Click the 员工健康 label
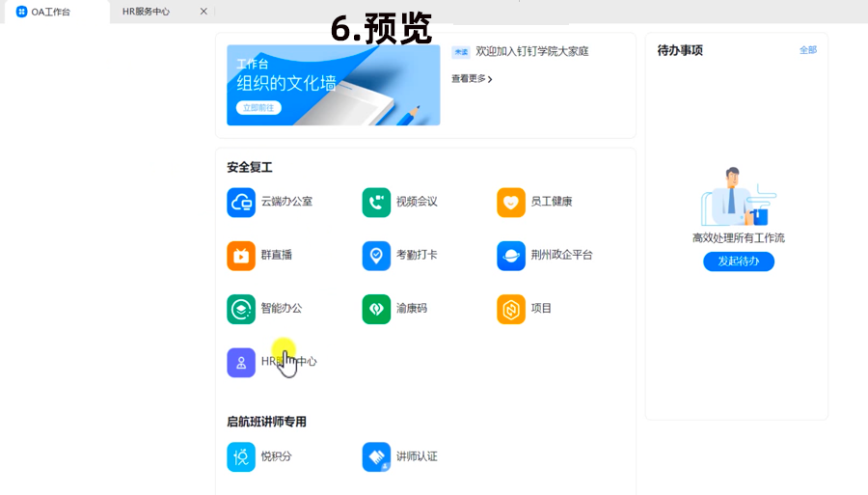This screenshot has height=495, width=868. point(552,202)
